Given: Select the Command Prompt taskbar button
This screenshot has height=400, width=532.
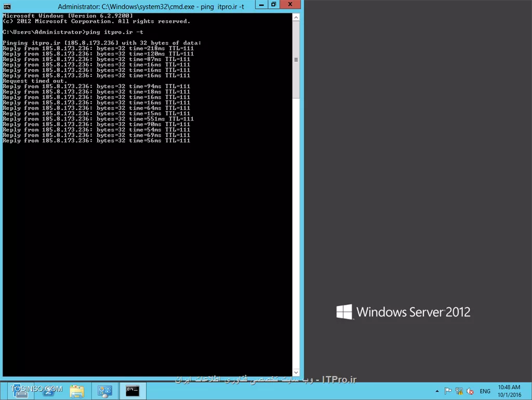Looking at the screenshot, I should [x=132, y=391].
